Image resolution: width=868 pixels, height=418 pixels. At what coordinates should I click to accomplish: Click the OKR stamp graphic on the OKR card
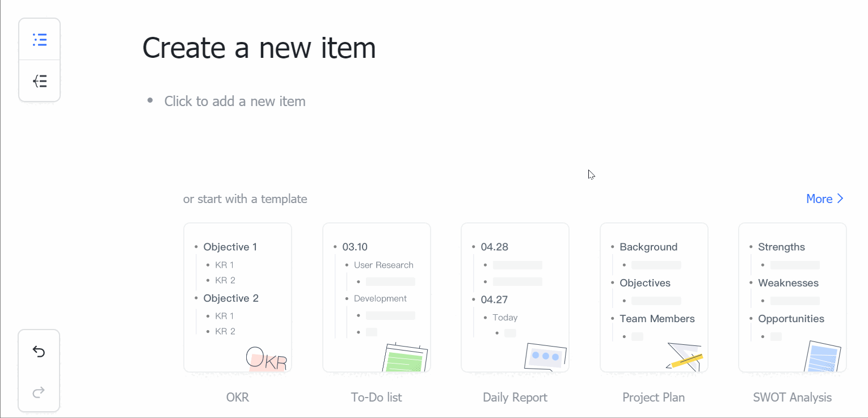266,359
